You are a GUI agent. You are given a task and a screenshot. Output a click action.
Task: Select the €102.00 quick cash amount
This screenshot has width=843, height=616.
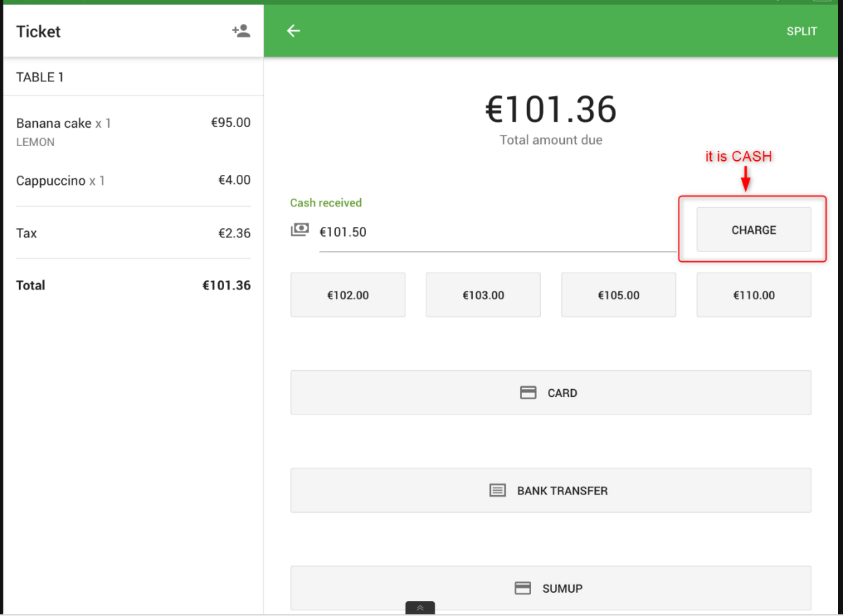(x=348, y=295)
